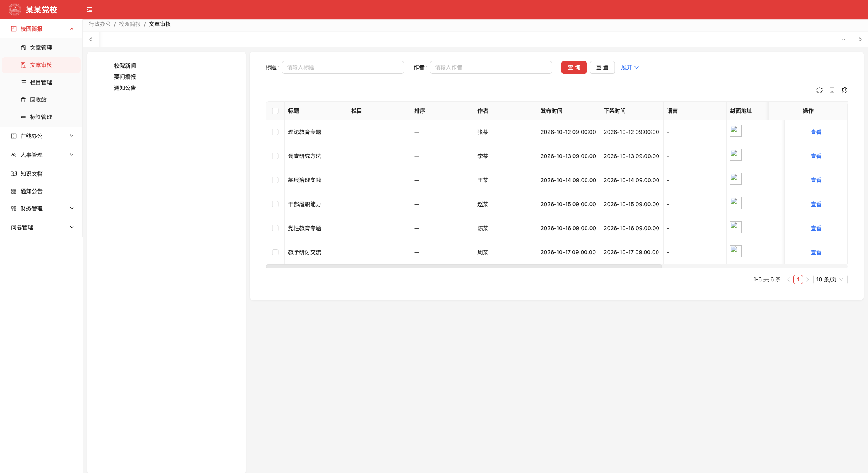868x473 pixels.
Task: Click the 栏目管理 list icon
Action: pos(23,82)
